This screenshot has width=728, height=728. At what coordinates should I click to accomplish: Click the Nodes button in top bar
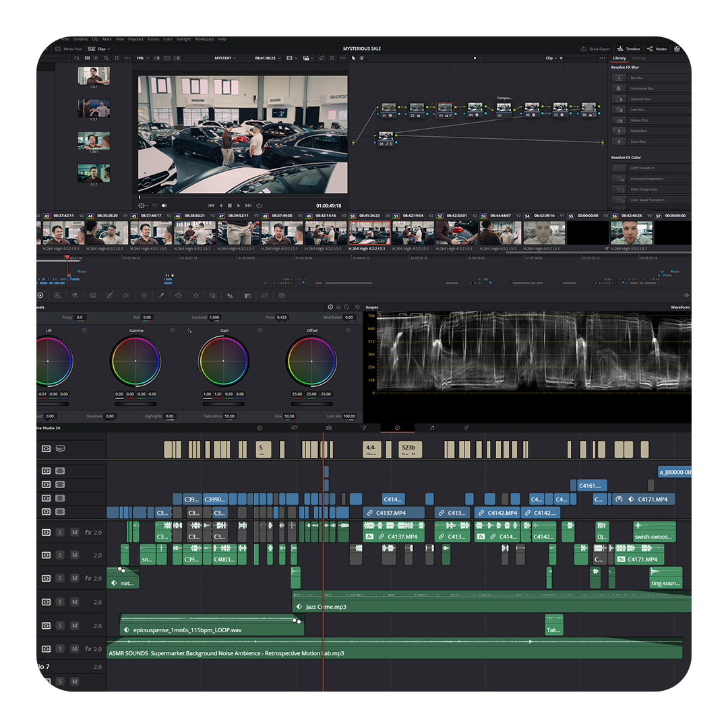pyautogui.click(x=657, y=49)
